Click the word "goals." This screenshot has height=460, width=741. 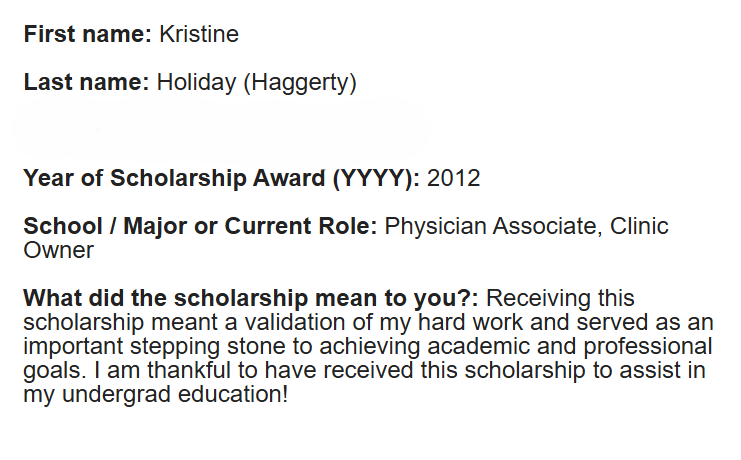(55, 371)
